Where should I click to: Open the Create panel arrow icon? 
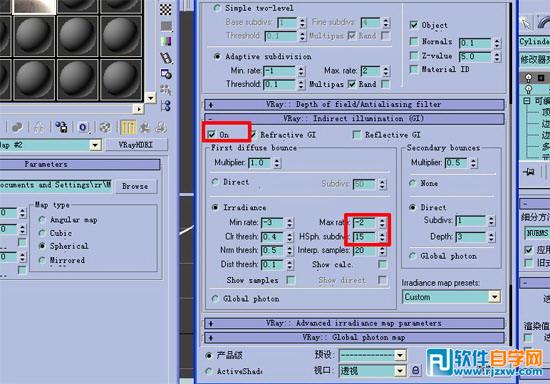(x=525, y=22)
